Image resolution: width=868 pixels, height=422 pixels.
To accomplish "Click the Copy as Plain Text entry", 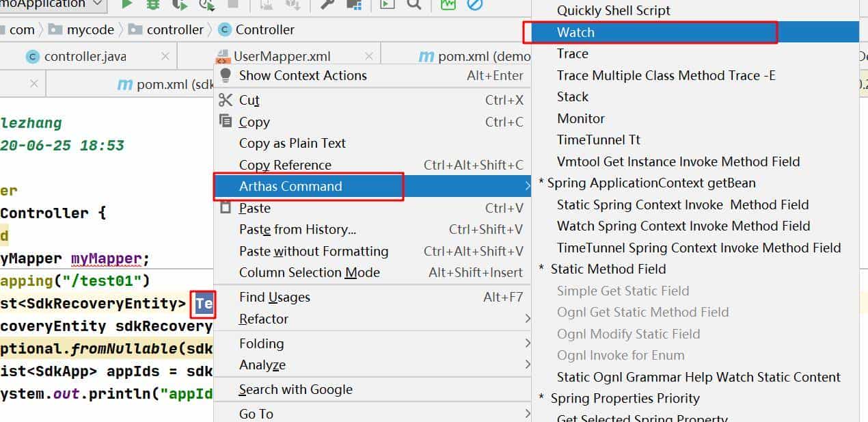I will [293, 143].
